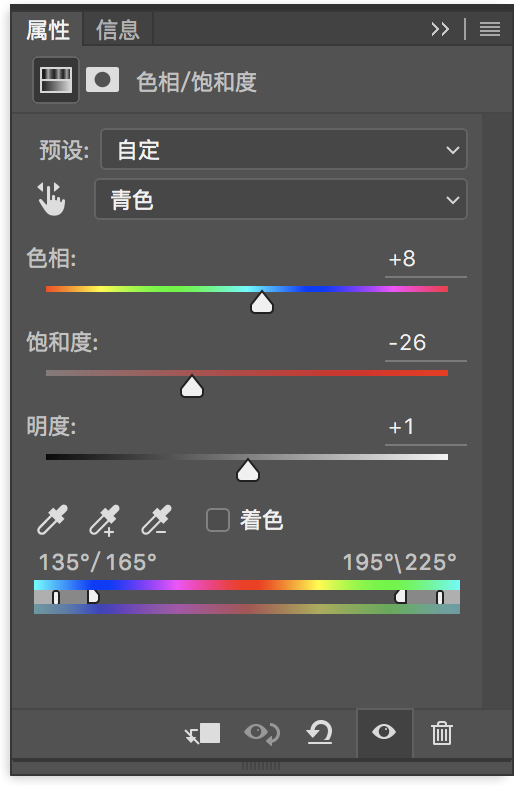The height and width of the screenshot is (790, 514).
Task: Select the subtract-from-sample eyedropper
Action: point(156,520)
